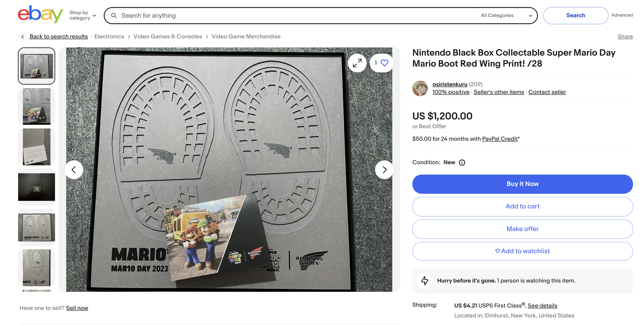Click the back arrow to search results
This screenshot has width=644, height=325.
[x=22, y=36]
